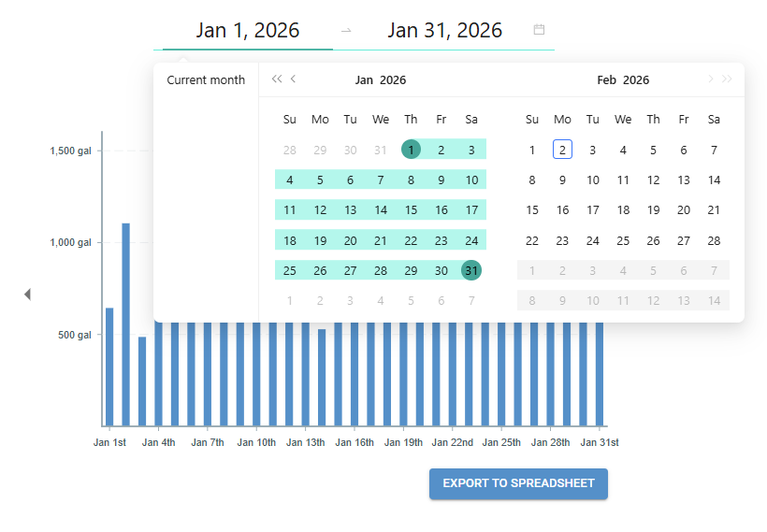The height and width of the screenshot is (532, 767).
Task: Select the Current month preset
Action: point(206,80)
